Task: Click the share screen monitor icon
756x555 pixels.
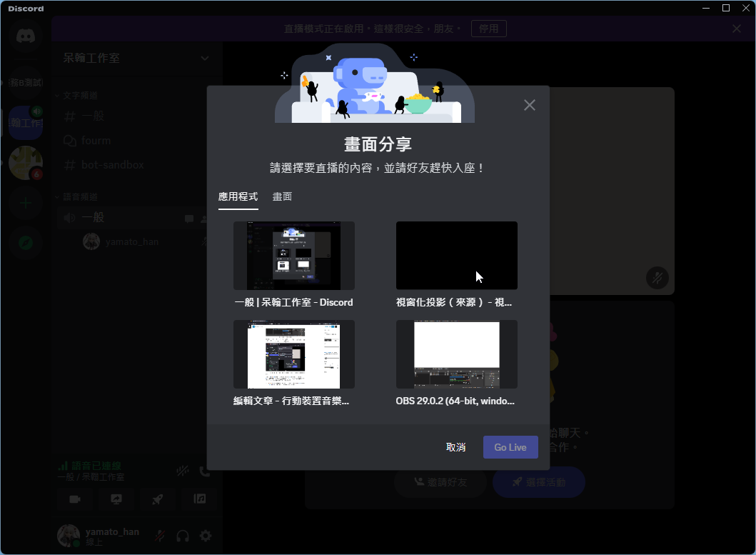Action: pos(116,499)
